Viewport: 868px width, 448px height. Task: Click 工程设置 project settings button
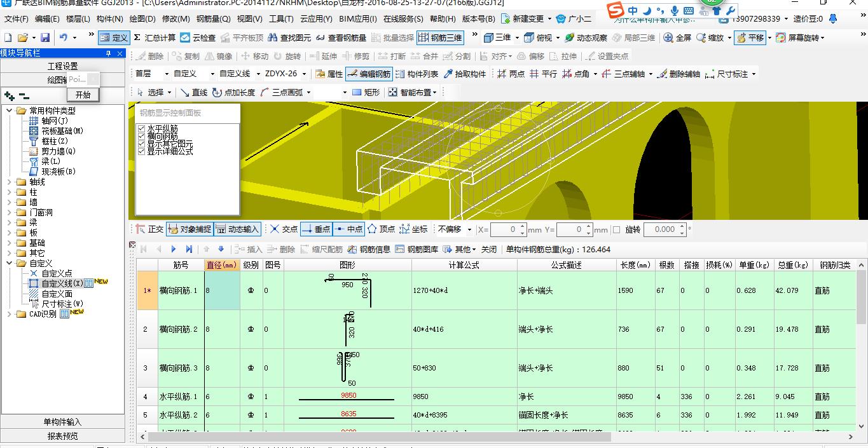[x=62, y=66]
